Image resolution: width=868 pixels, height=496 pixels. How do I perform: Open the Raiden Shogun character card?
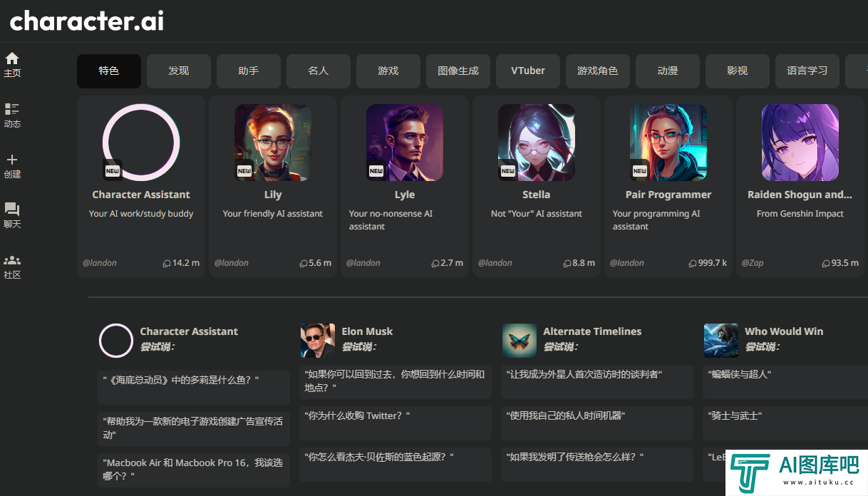click(800, 187)
